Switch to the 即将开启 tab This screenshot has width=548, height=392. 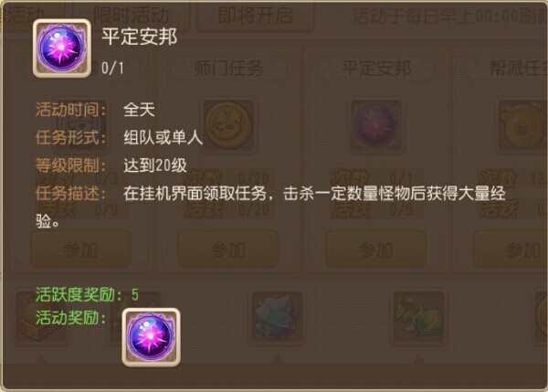[256, 16]
